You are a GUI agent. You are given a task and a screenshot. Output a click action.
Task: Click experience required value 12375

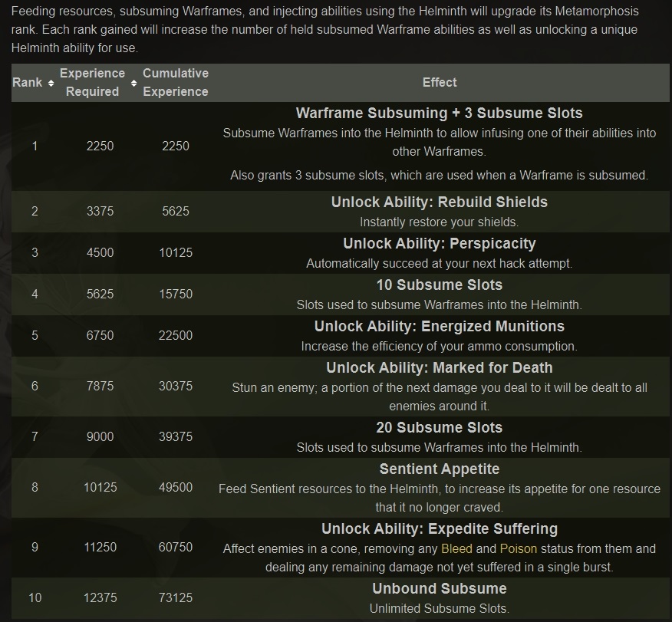(x=100, y=597)
